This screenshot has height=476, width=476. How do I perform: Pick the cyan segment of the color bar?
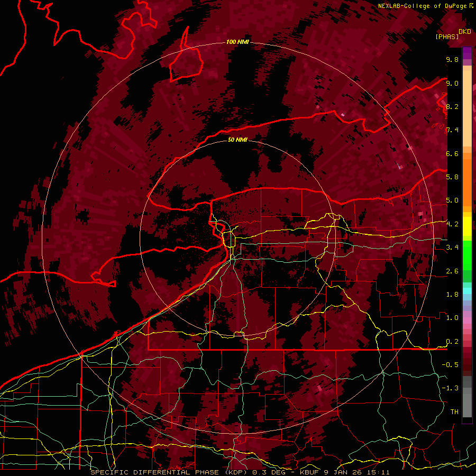coord(467,290)
